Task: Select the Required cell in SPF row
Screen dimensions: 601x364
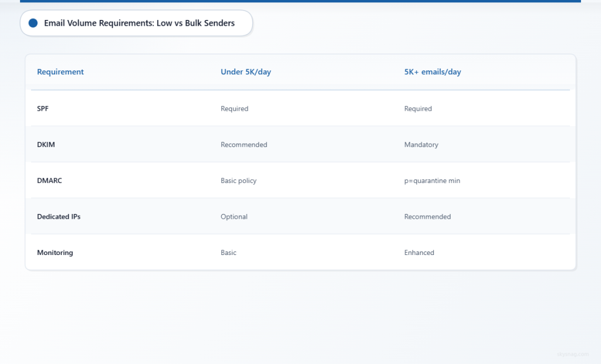Action: [234, 108]
